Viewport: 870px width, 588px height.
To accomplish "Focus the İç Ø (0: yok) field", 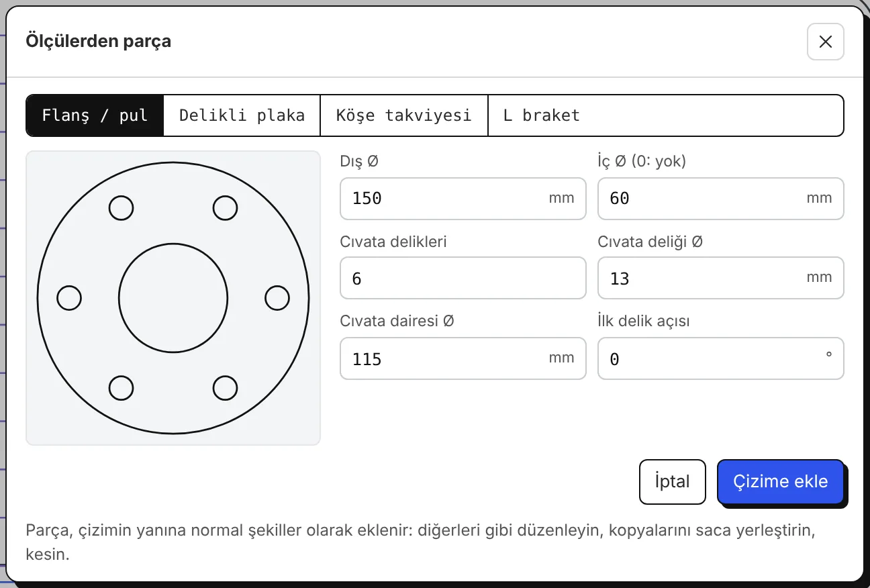I will click(721, 199).
